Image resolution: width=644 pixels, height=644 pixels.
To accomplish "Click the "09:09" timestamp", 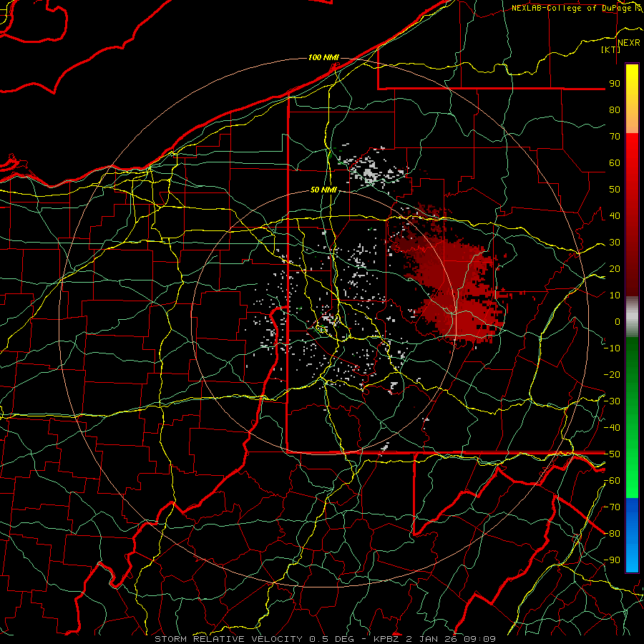I will pyautogui.click(x=479, y=639).
